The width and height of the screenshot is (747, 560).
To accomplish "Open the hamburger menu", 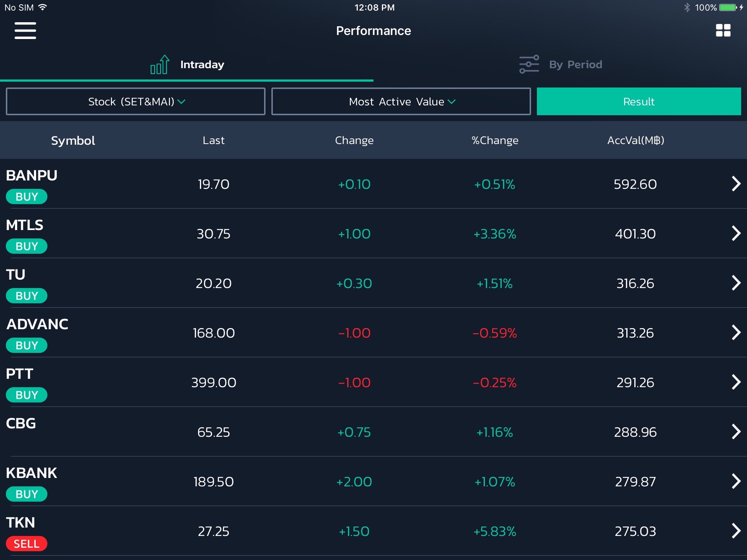I will pyautogui.click(x=25, y=30).
